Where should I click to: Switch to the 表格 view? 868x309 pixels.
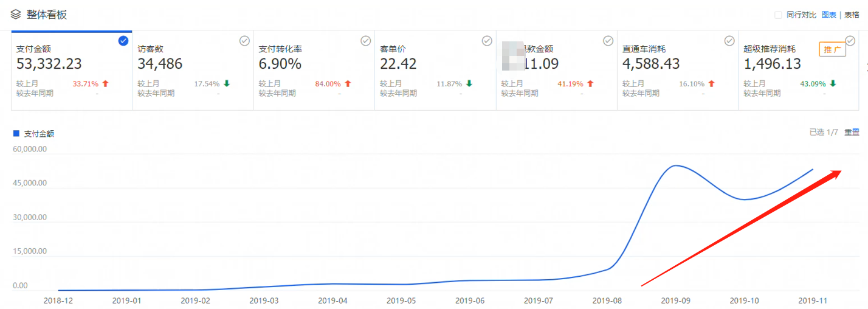(x=852, y=15)
